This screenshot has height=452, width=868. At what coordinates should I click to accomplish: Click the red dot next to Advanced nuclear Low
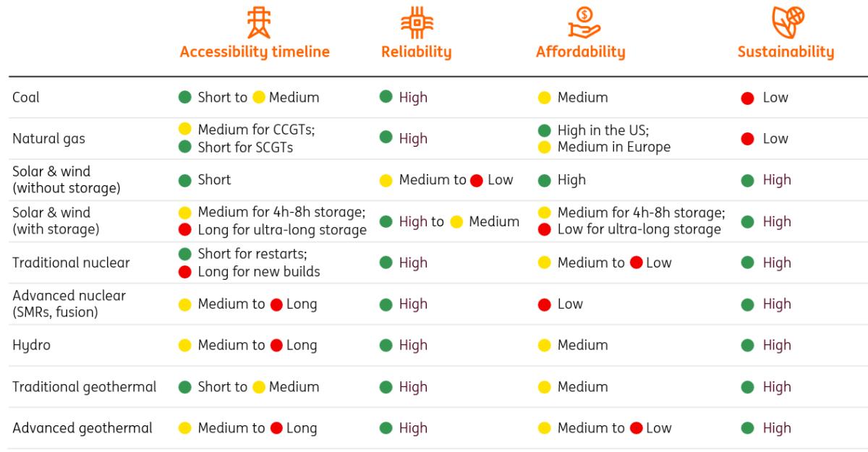pyautogui.click(x=545, y=304)
